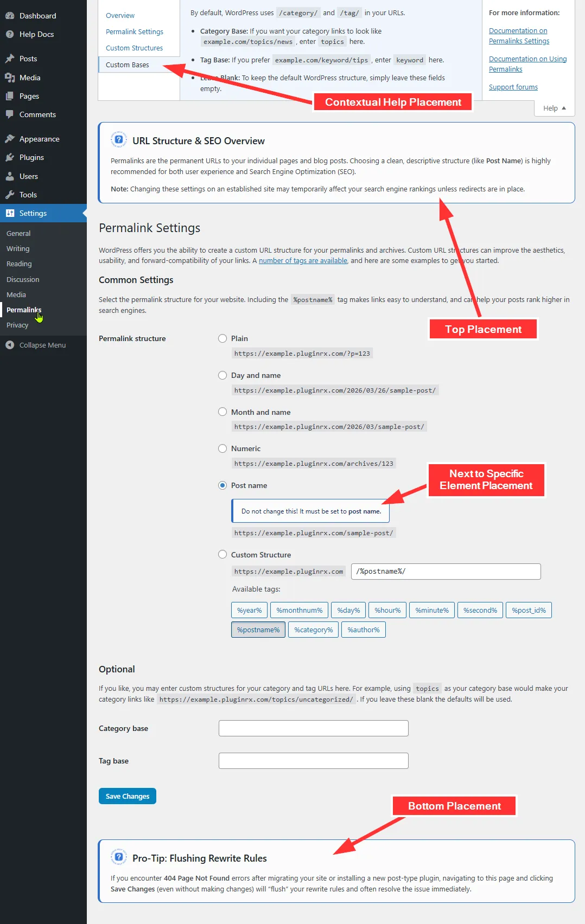
Task: Save Changes to permalink settings
Action: coord(128,796)
